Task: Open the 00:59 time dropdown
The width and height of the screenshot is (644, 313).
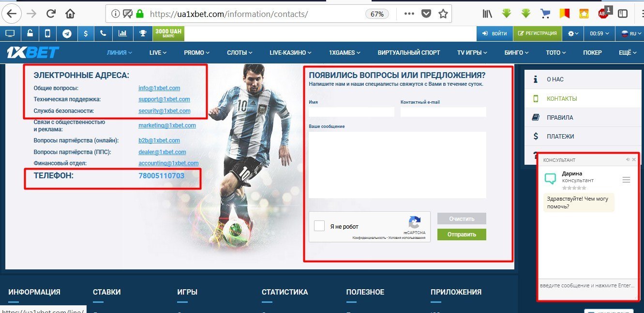Action: pyautogui.click(x=599, y=33)
